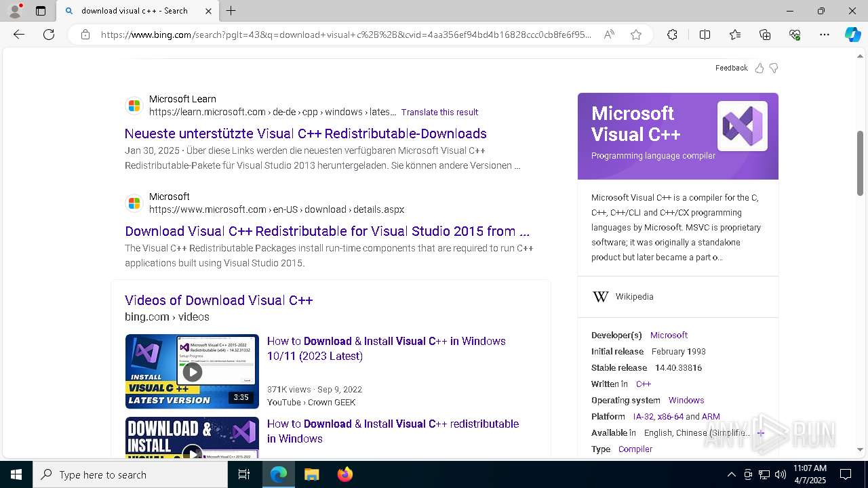The height and width of the screenshot is (488, 868).
Task: Open the tab actions menu icon
Action: click(41, 11)
